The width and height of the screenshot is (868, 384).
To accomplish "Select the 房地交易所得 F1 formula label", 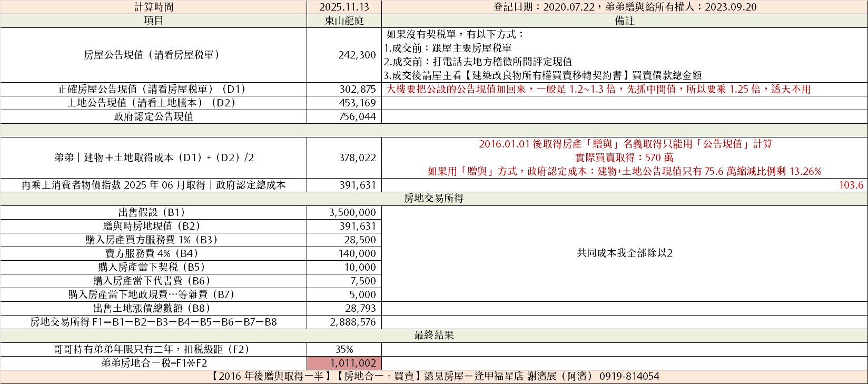I will [153, 322].
